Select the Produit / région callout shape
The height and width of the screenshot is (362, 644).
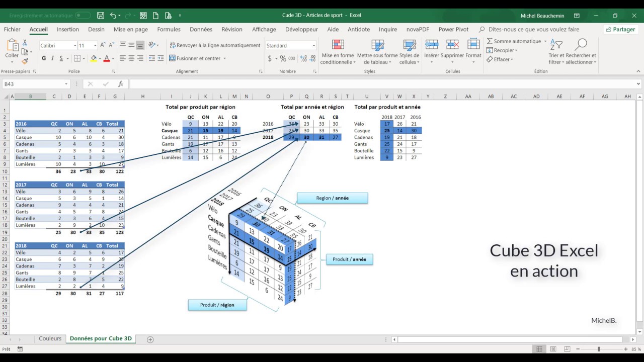pyautogui.click(x=217, y=305)
